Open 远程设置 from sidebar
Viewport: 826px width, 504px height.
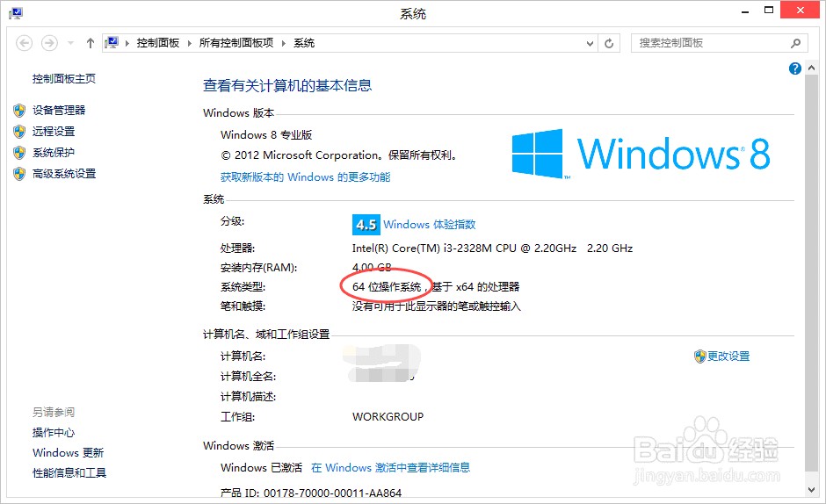pos(54,131)
